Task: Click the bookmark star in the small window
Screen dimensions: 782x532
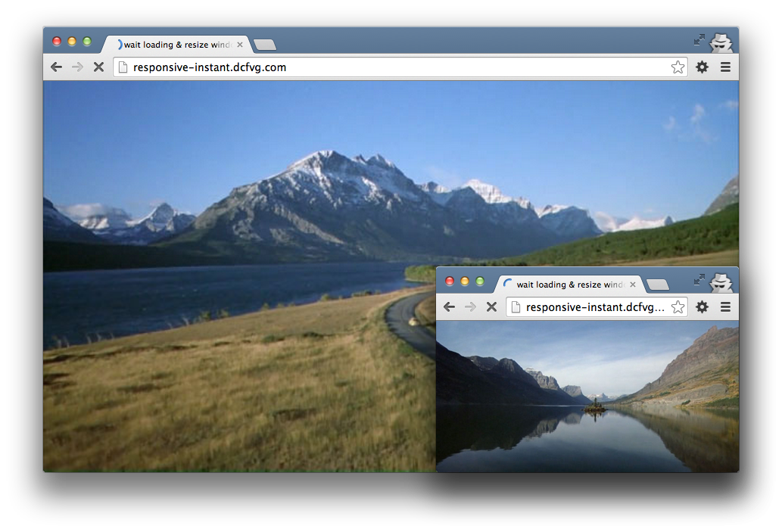Action: pyautogui.click(x=678, y=306)
